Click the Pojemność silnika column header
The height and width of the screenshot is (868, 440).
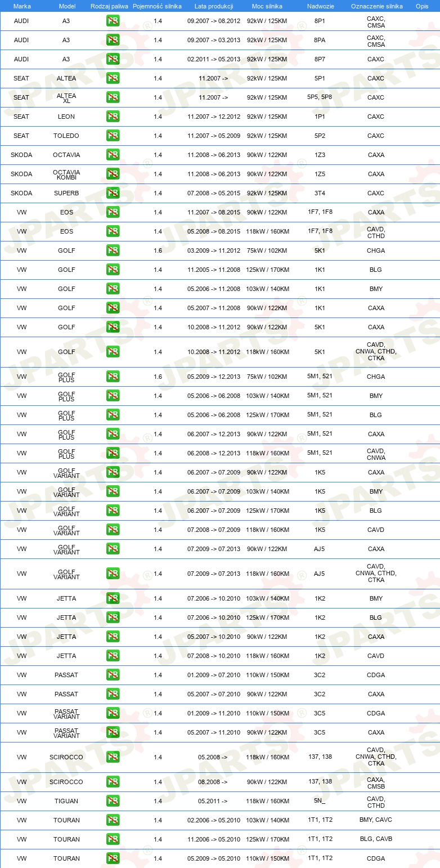158,6
